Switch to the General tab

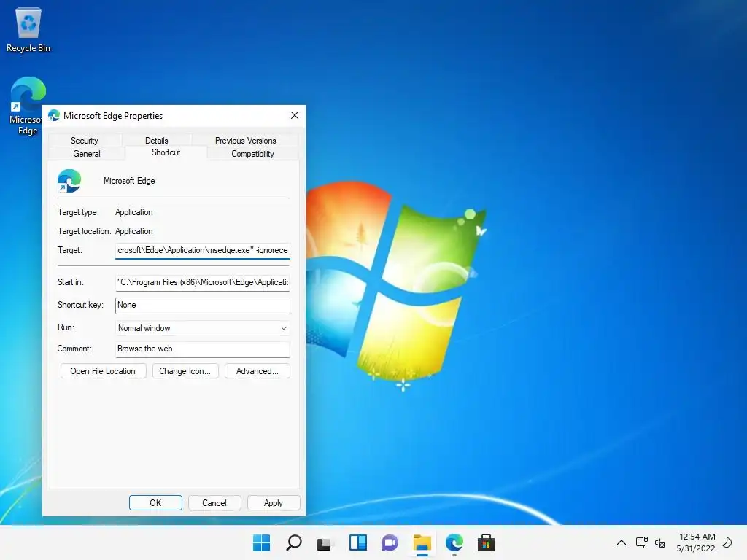click(x=87, y=154)
